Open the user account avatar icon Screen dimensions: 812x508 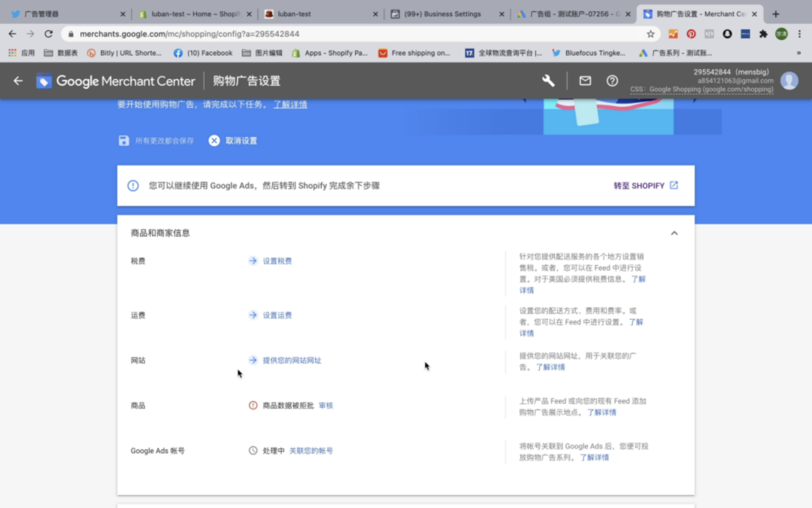click(789, 81)
